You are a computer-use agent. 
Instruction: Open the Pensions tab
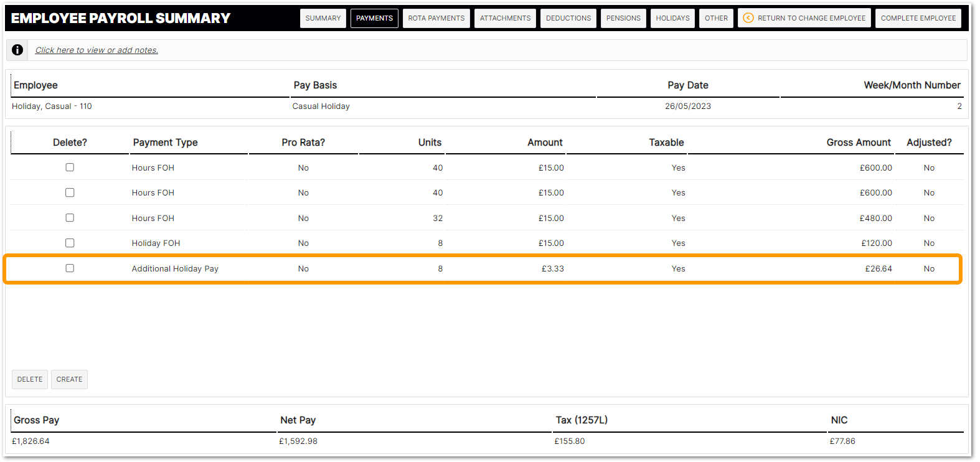[x=623, y=18]
